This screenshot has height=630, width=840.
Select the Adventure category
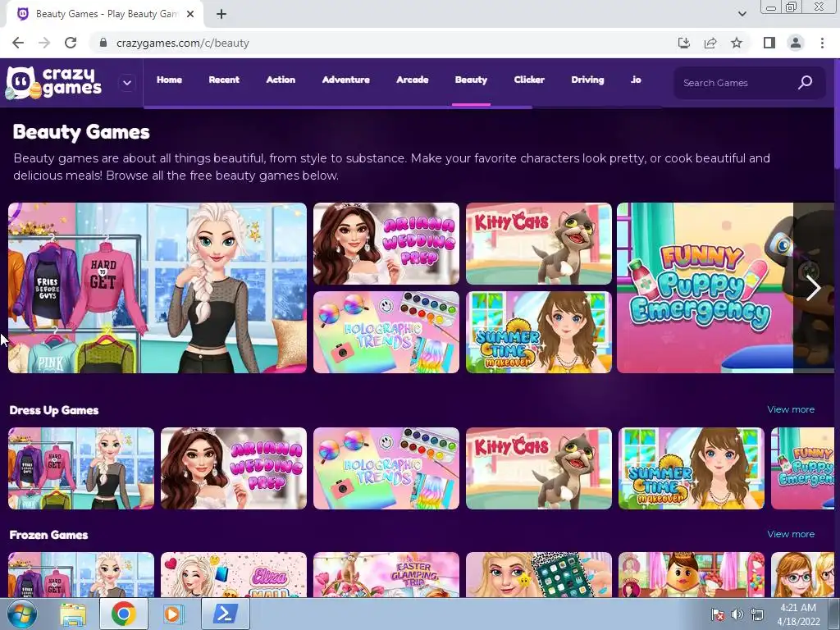click(x=345, y=80)
